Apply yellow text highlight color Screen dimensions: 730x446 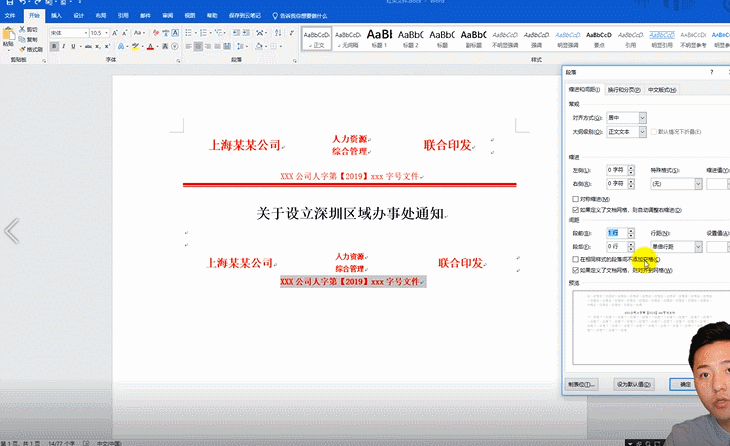click(x=135, y=47)
